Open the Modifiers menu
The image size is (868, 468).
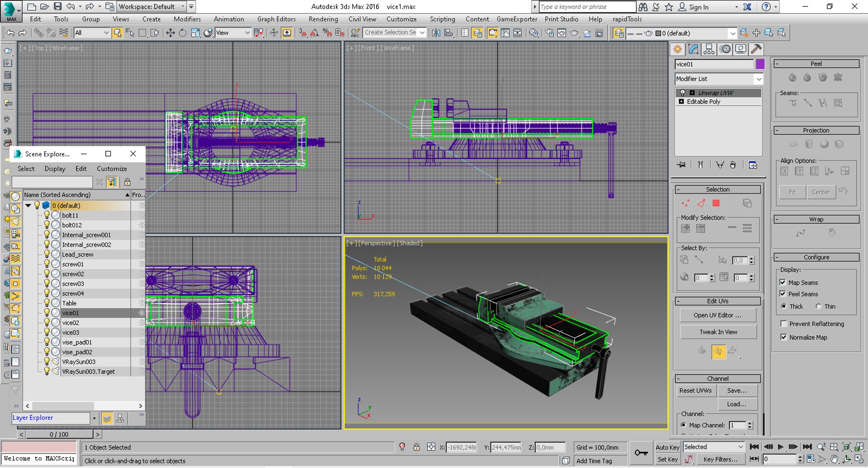point(187,19)
